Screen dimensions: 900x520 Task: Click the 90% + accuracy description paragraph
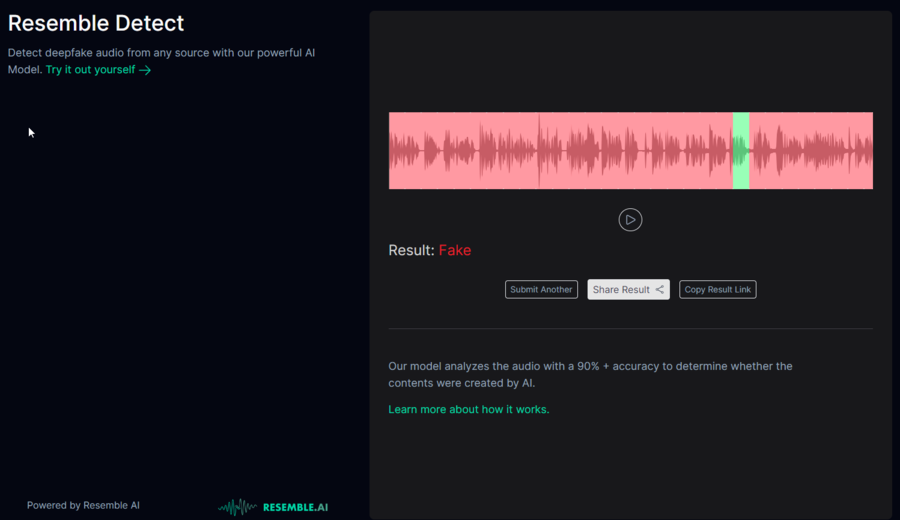pyautogui.click(x=590, y=374)
